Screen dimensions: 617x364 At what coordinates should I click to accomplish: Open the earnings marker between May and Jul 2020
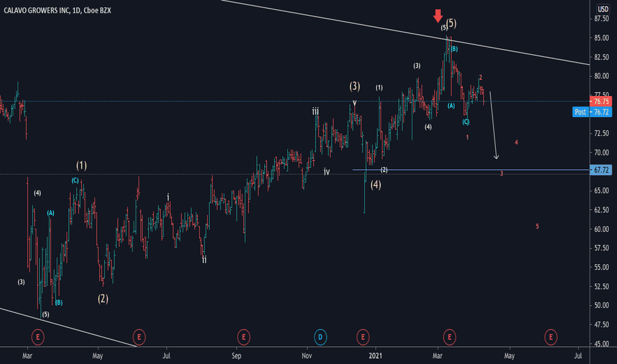[x=139, y=337]
